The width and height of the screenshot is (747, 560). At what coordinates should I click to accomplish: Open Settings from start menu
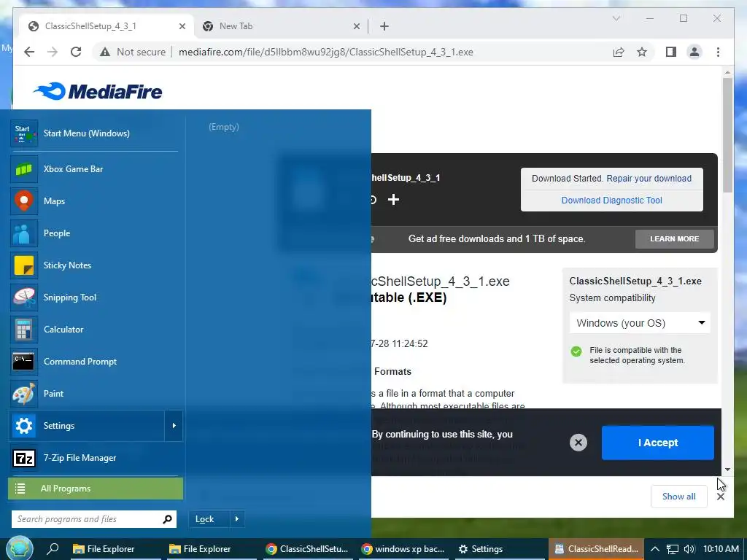(87, 426)
